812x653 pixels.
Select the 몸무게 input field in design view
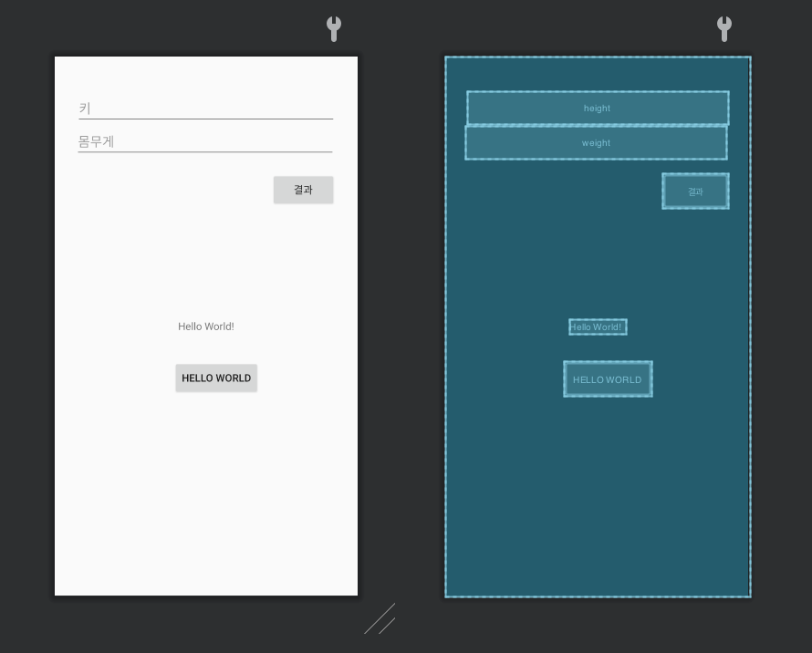click(205, 141)
